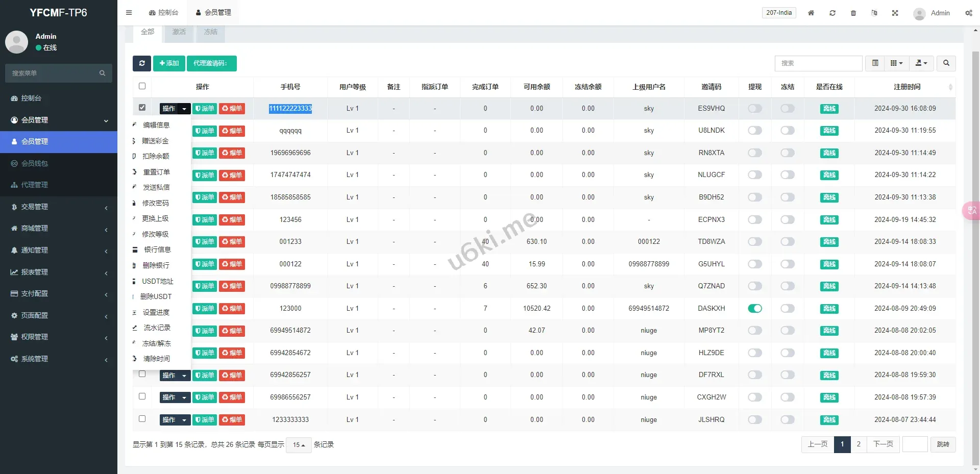Toggle the table card view icon
Viewport: 980px width, 474px height.
tap(875, 63)
